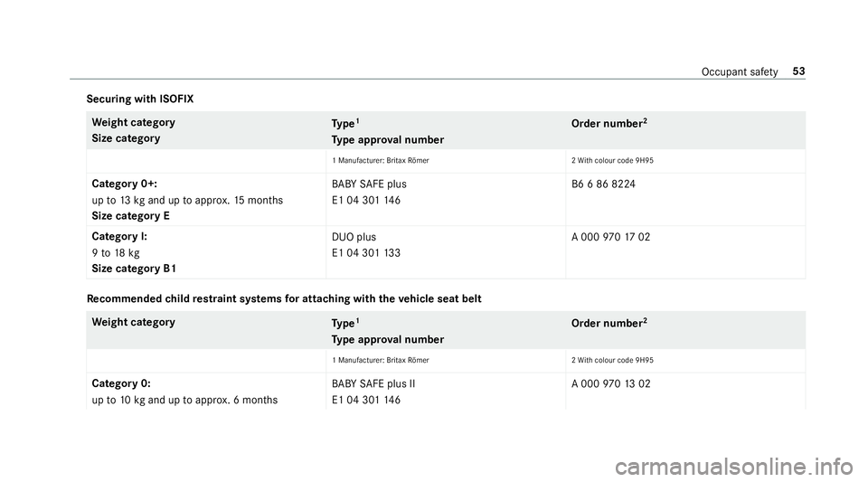Select the 'DUO plus' type entry
Viewport: 868px width, 482px height.
coord(354,237)
